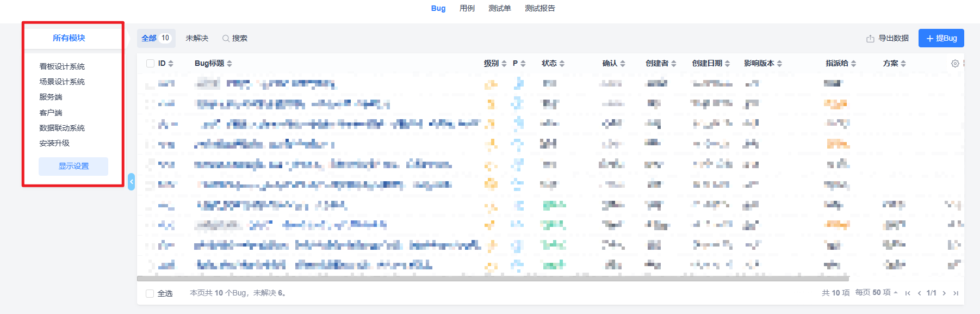Switch to the Bug tab

coord(438,8)
